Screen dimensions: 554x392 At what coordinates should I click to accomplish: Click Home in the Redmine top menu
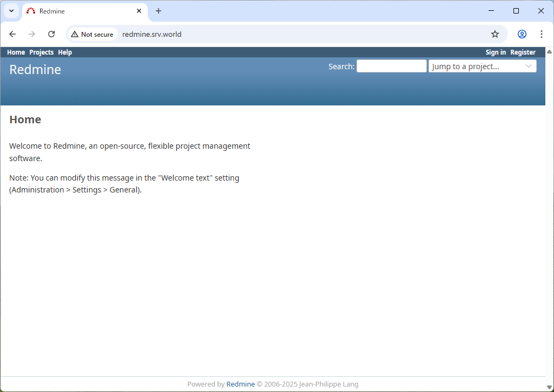[16, 52]
